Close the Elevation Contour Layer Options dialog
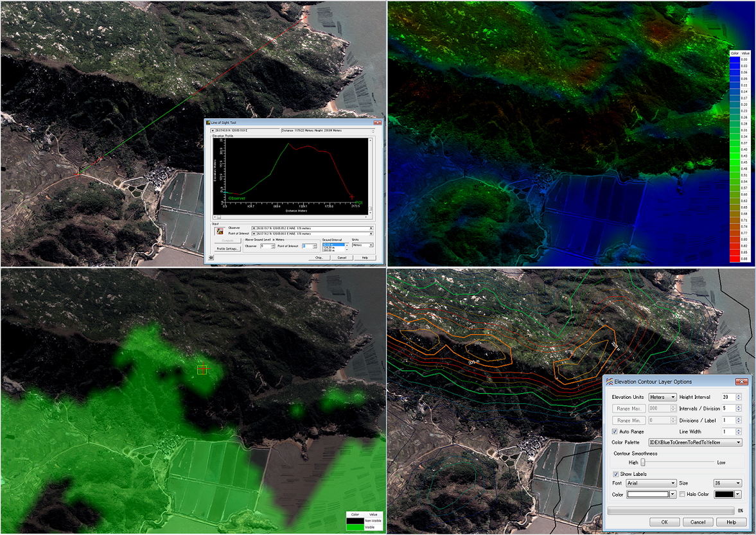The height and width of the screenshot is (535, 756). click(x=742, y=382)
